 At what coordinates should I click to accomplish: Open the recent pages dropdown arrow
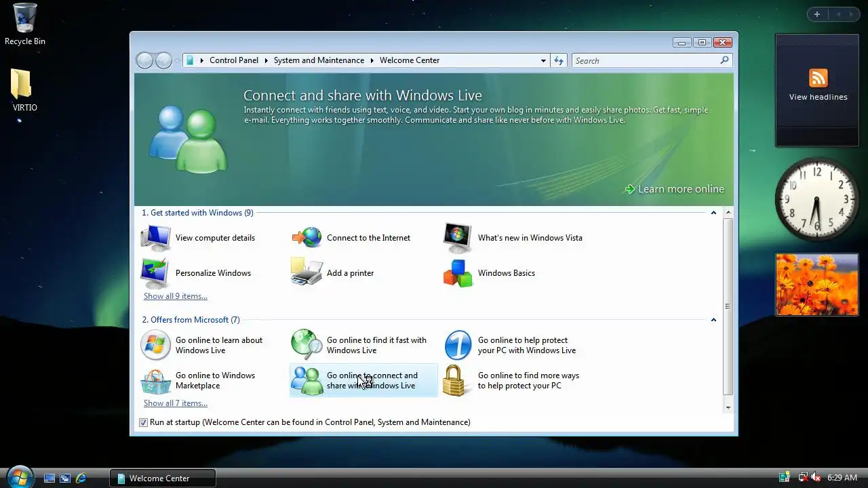coord(177,61)
